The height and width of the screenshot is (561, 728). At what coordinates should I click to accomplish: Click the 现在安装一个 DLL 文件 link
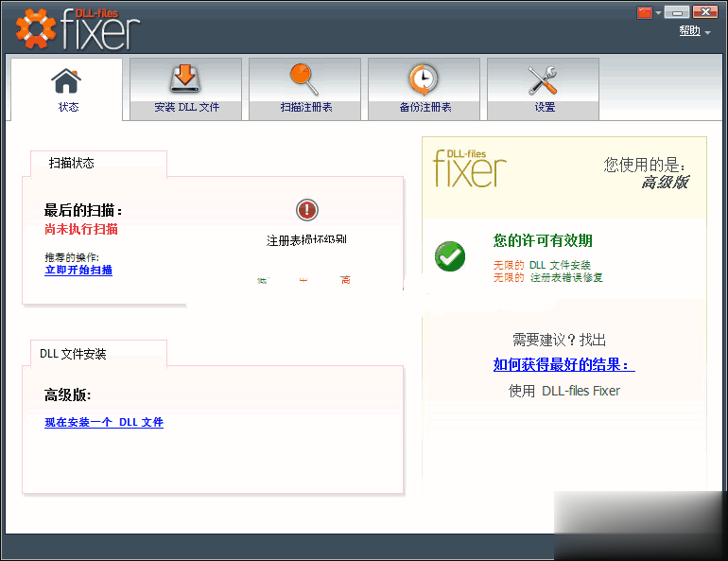tap(104, 422)
